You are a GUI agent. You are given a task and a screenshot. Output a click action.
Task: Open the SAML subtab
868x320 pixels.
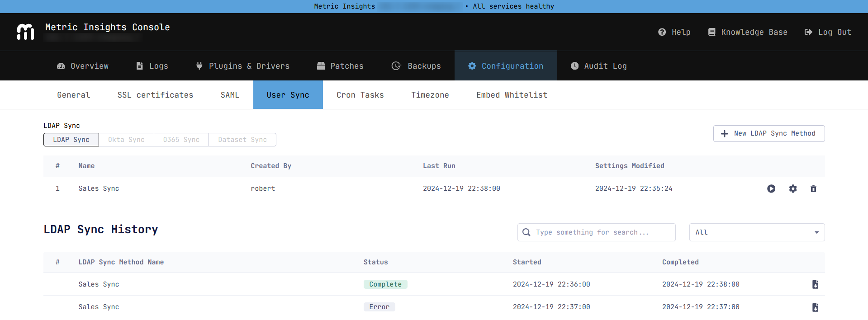pos(230,95)
